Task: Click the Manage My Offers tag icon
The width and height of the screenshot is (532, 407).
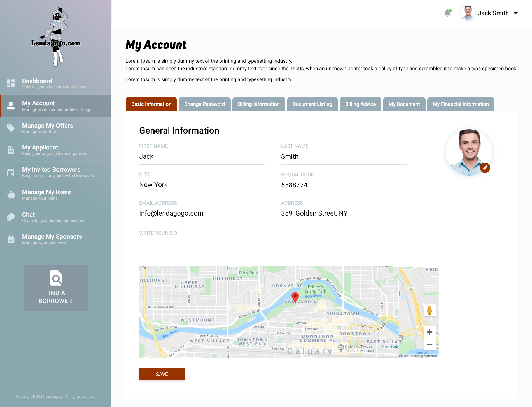Action: coord(11,128)
